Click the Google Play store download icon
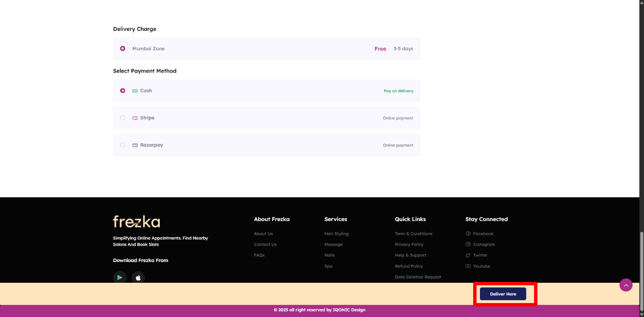This screenshot has height=317, width=644. click(x=120, y=277)
